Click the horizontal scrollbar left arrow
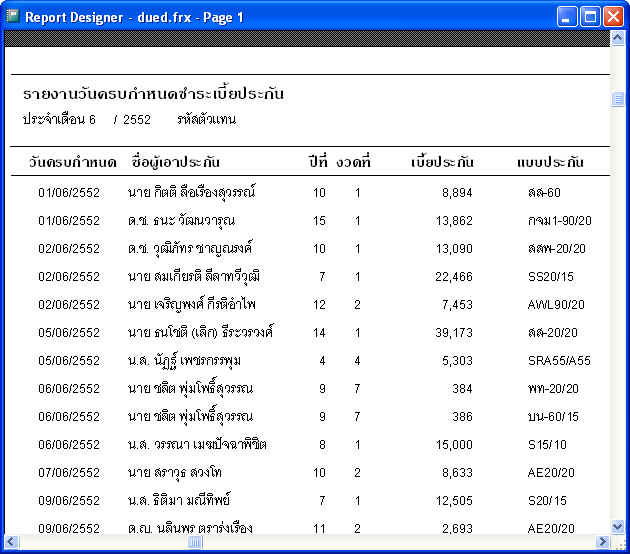The image size is (630, 554). pyautogui.click(x=12, y=542)
